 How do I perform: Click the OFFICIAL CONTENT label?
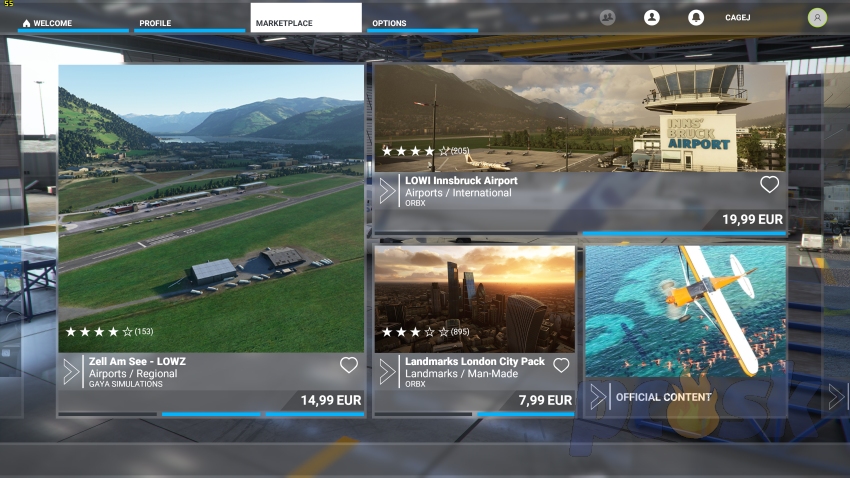click(x=664, y=397)
